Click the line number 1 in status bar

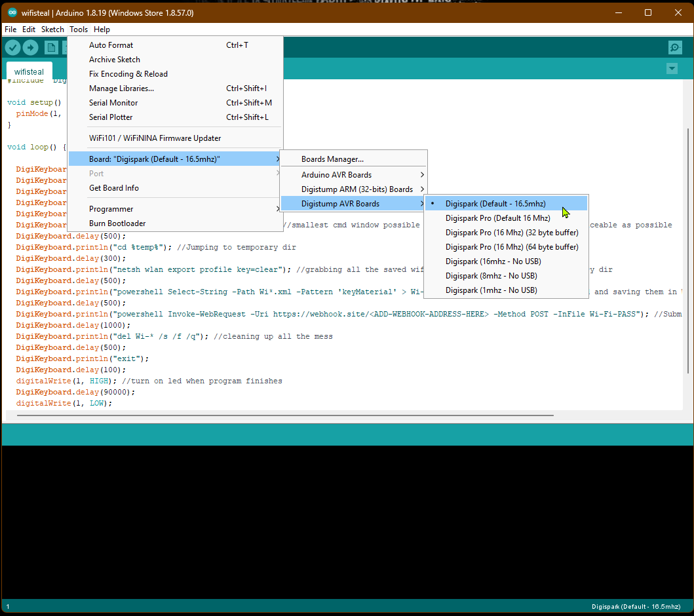7,607
